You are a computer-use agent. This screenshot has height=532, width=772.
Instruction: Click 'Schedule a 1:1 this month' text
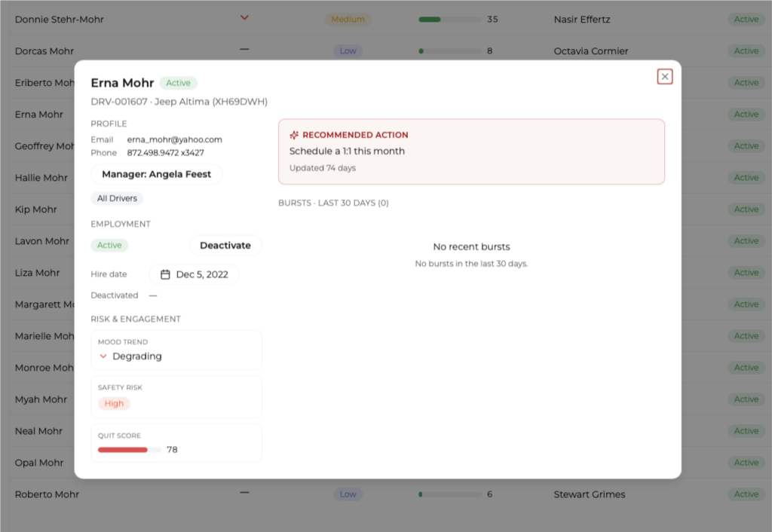coord(347,151)
